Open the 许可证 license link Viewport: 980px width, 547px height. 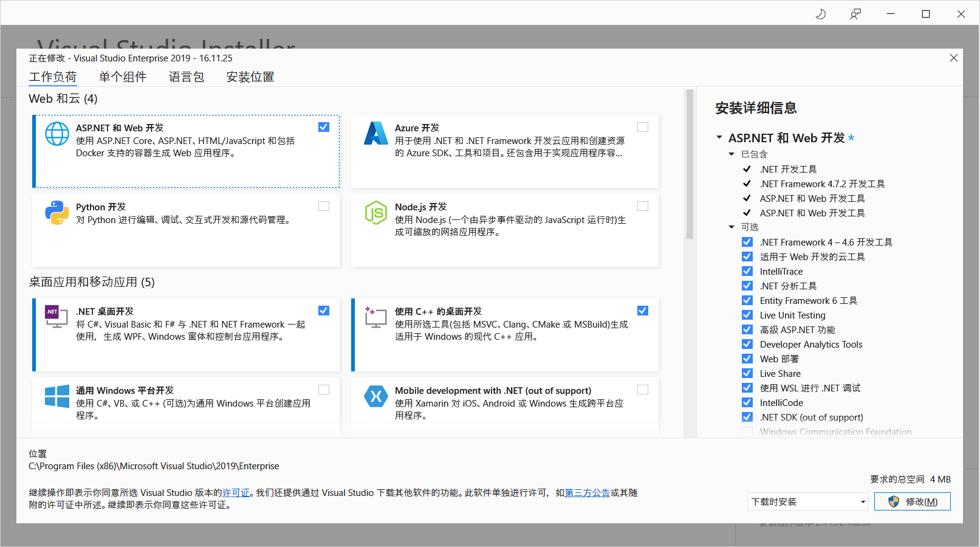(236, 493)
